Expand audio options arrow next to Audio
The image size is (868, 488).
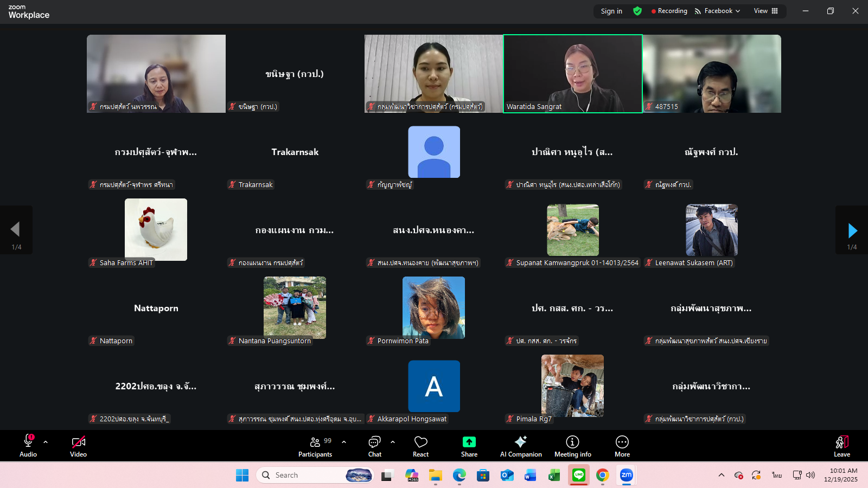click(46, 442)
